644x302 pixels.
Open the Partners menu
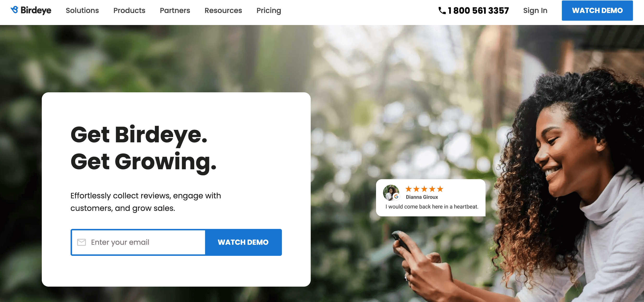coord(175,11)
